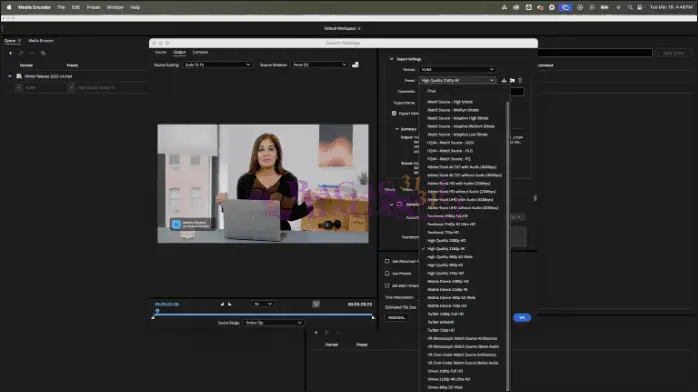This screenshot has height=392, width=698.
Task: Select Mobile Device 2160p 4K preset
Action: (x=447, y=290)
